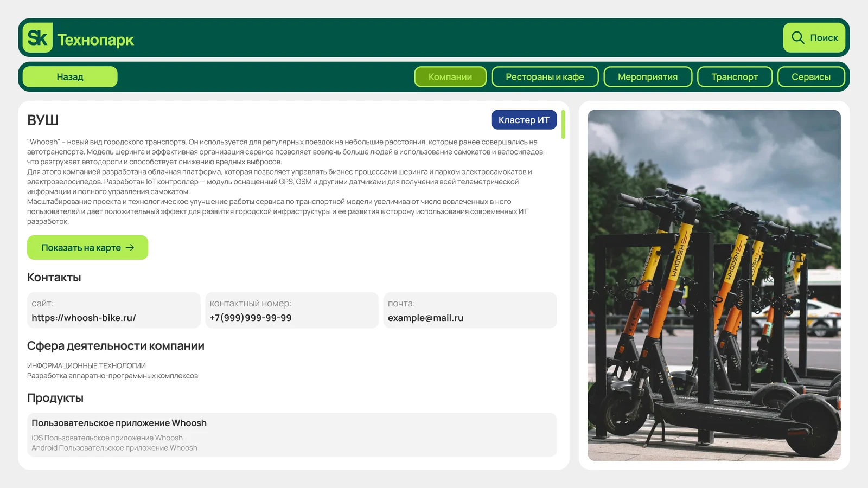
Task: Select the Транспорт tab
Action: [x=735, y=76]
